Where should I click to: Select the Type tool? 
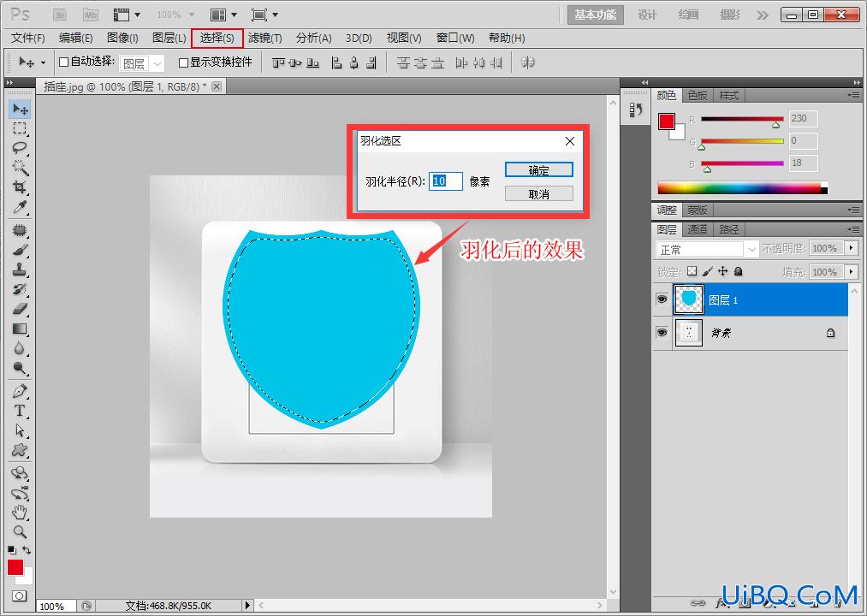(20, 411)
